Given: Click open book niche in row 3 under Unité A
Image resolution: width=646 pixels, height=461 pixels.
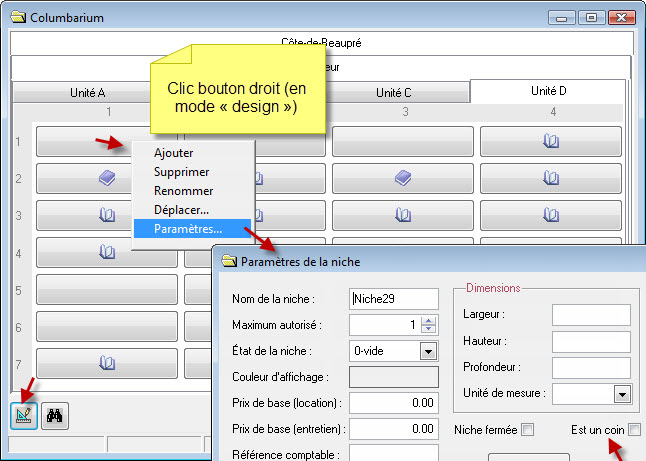Looking at the screenshot, I should click(106, 215).
